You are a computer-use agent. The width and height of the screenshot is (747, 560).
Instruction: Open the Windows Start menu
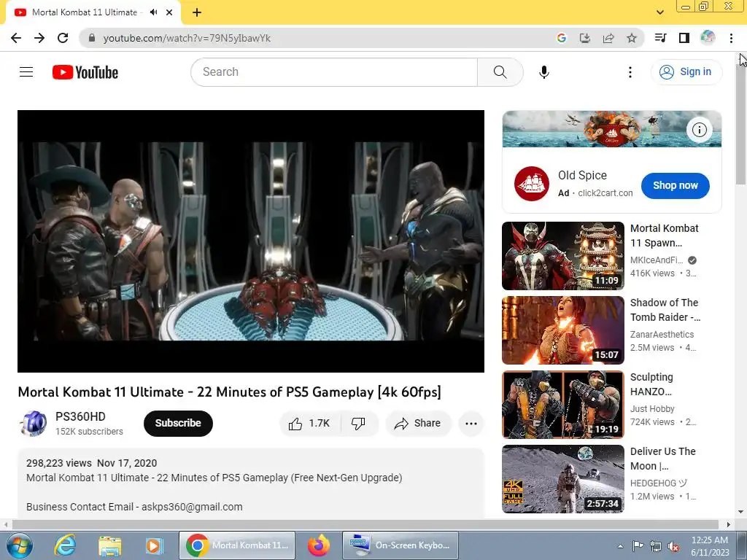click(x=19, y=545)
